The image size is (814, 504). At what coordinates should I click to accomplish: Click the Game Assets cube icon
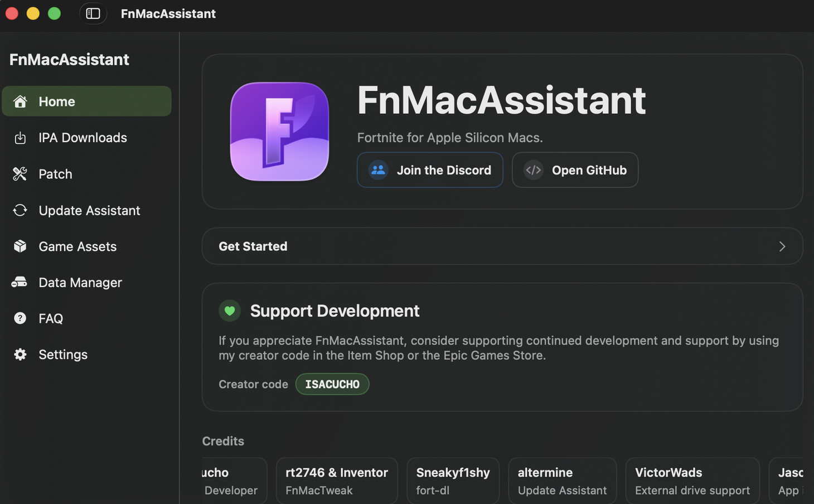[x=20, y=246]
